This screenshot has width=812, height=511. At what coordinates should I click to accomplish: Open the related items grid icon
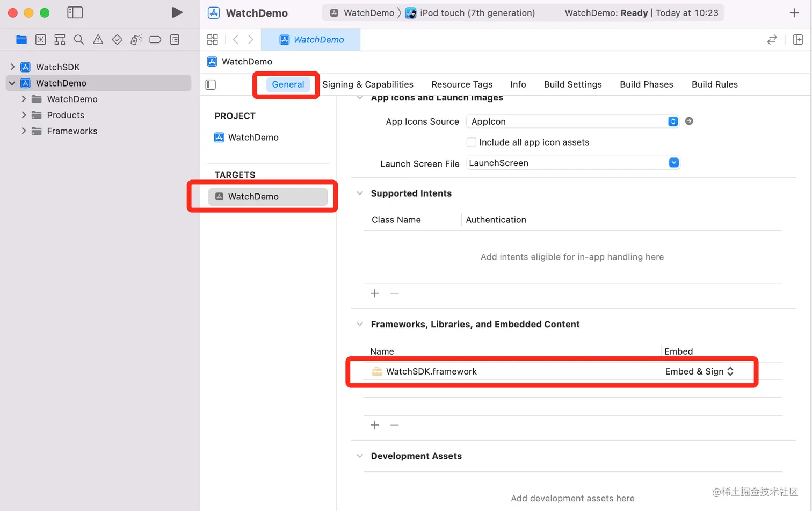(213, 39)
